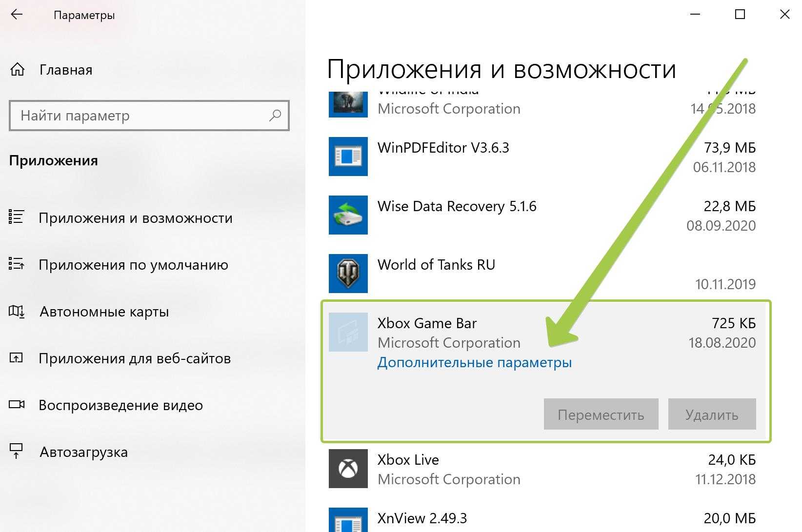Open Автозагрузка section

pos(83,452)
